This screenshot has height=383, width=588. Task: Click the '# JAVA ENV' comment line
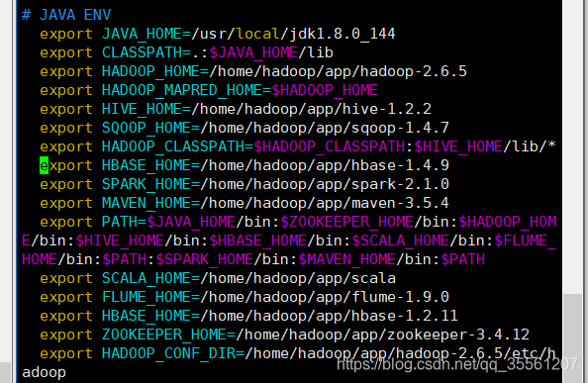coord(66,15)
